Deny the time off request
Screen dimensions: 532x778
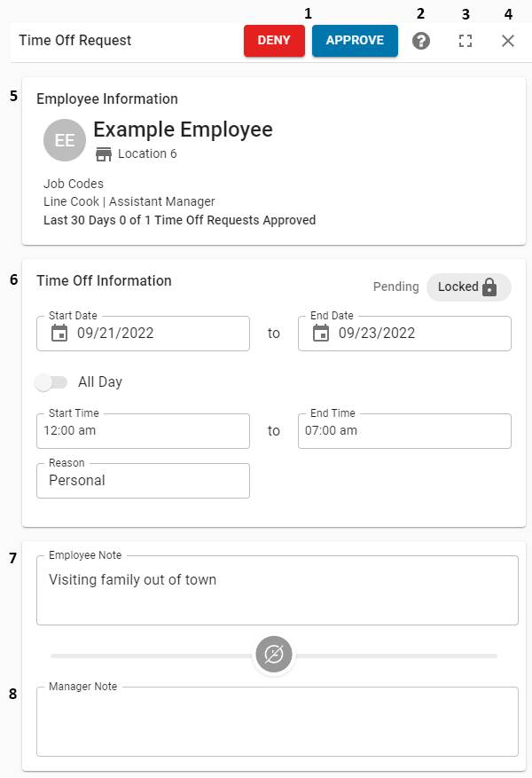pos(276,40)
